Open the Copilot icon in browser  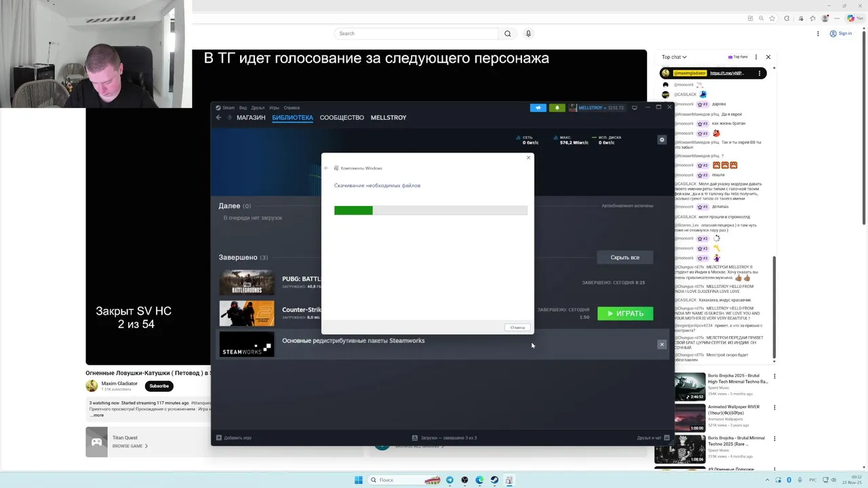(851, 18)
